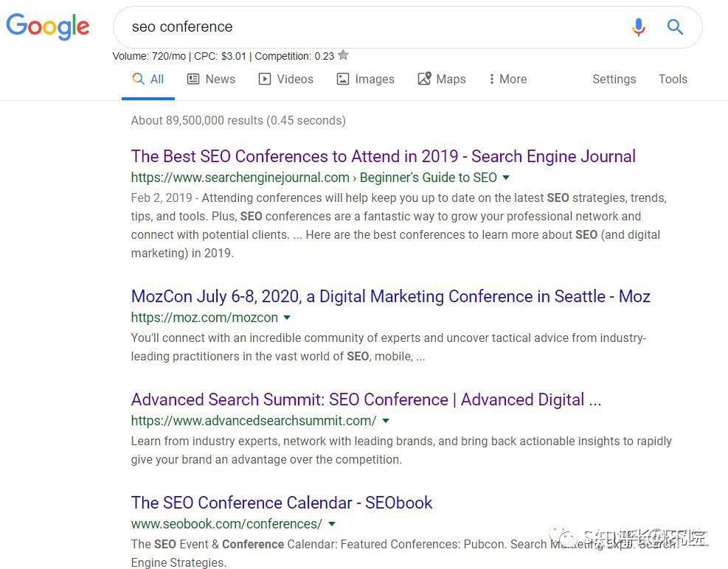Open search Settings
The image size is (728, 569).
coord(614,79)
